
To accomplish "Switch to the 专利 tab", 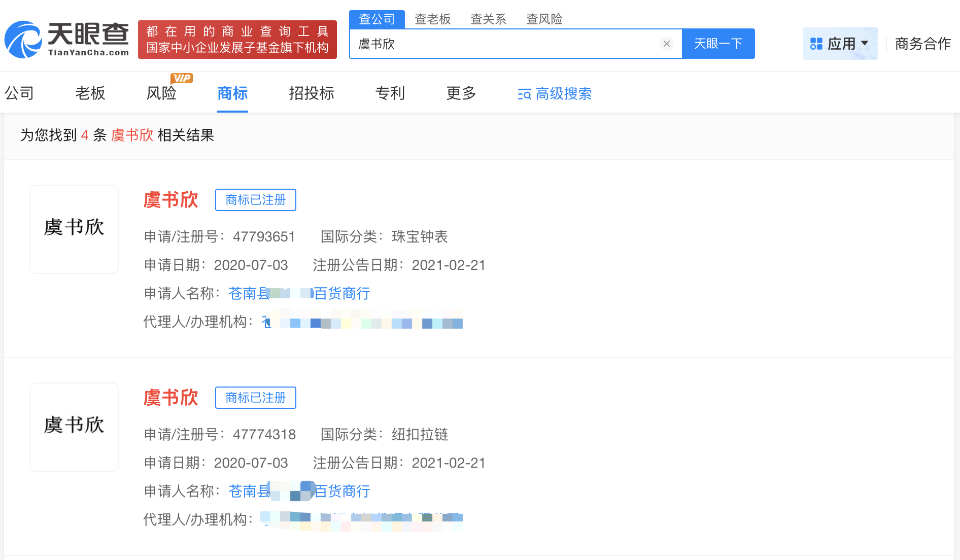I will [390, 94].
